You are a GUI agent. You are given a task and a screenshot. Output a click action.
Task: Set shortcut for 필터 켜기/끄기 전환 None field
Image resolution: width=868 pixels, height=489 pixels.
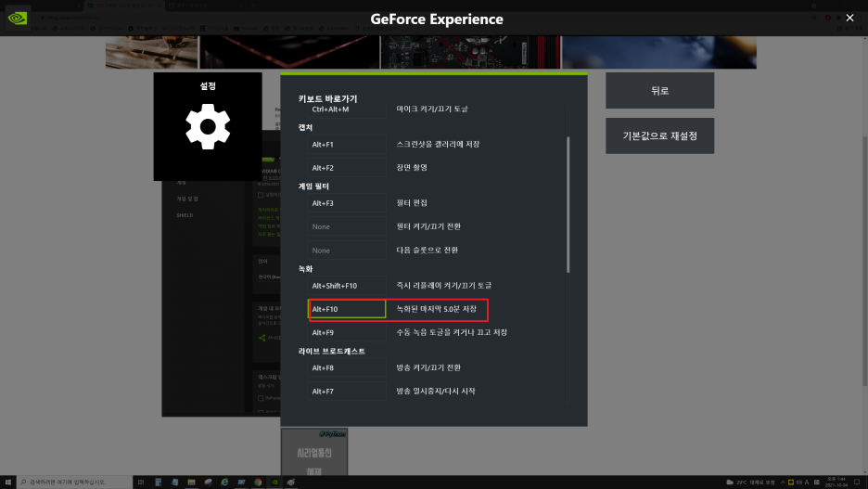(347, 226)
